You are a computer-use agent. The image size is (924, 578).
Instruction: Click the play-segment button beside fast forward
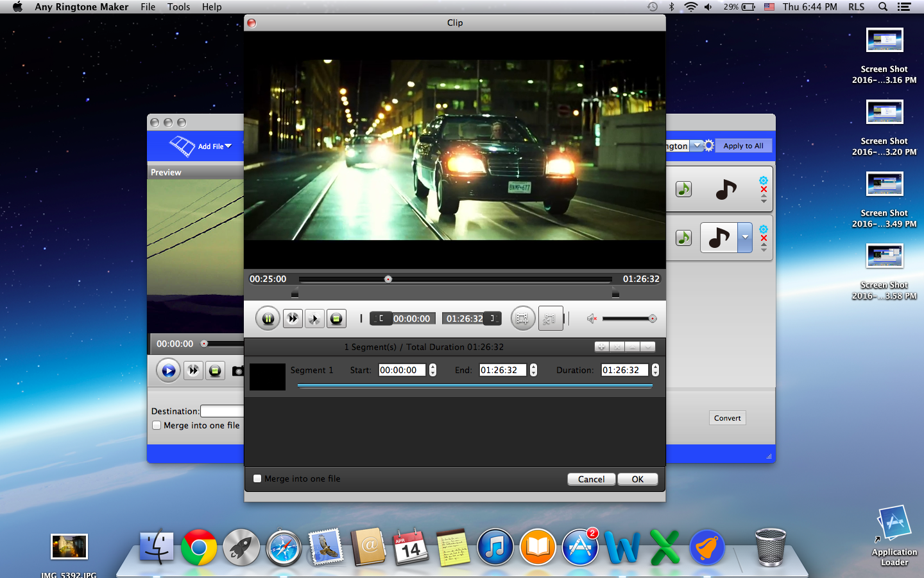[314, 319]
